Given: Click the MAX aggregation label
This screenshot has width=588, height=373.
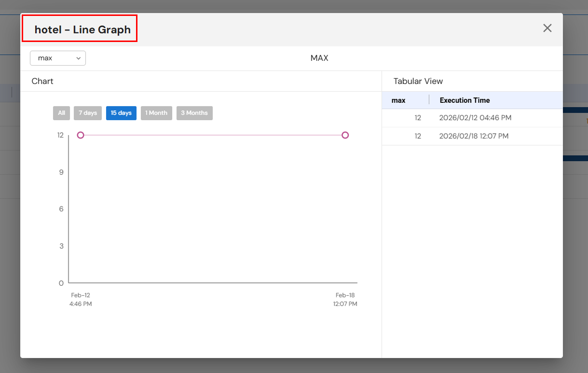Looking at the screenshot, I should tap(319, 58).
